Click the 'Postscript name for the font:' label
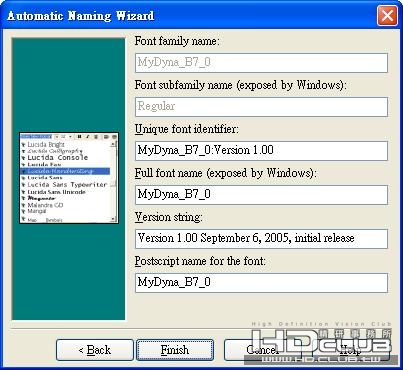 (200, 261)
